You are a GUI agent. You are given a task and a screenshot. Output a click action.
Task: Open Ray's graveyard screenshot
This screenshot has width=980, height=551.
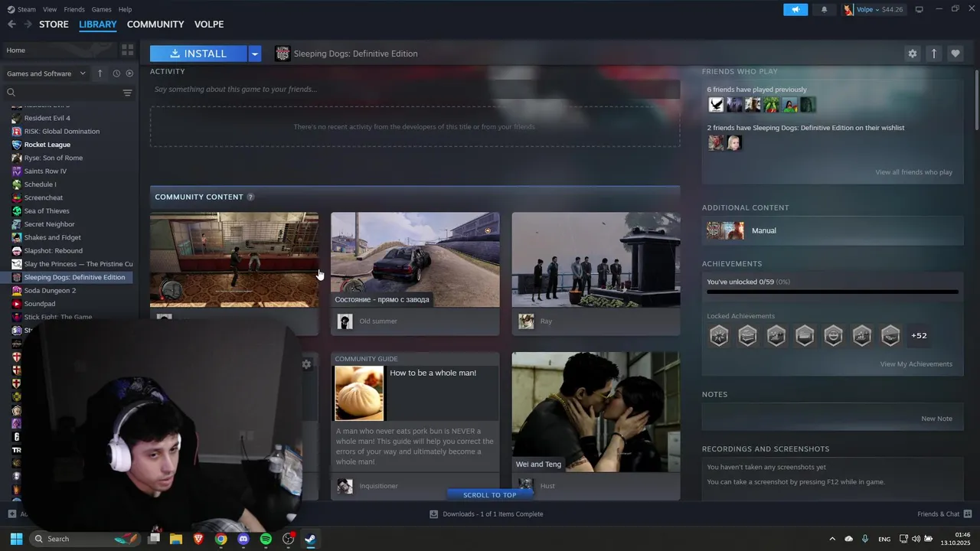click(x=596, y=259)
